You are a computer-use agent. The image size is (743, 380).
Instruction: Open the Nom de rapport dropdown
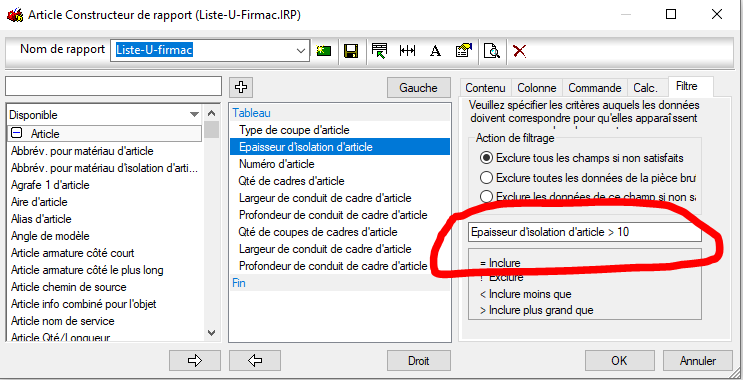[300, 50]
